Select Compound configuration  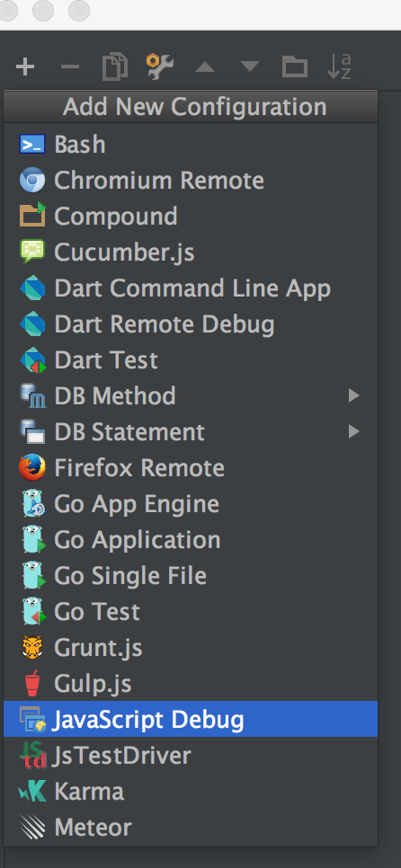click(x=191, y=216)
